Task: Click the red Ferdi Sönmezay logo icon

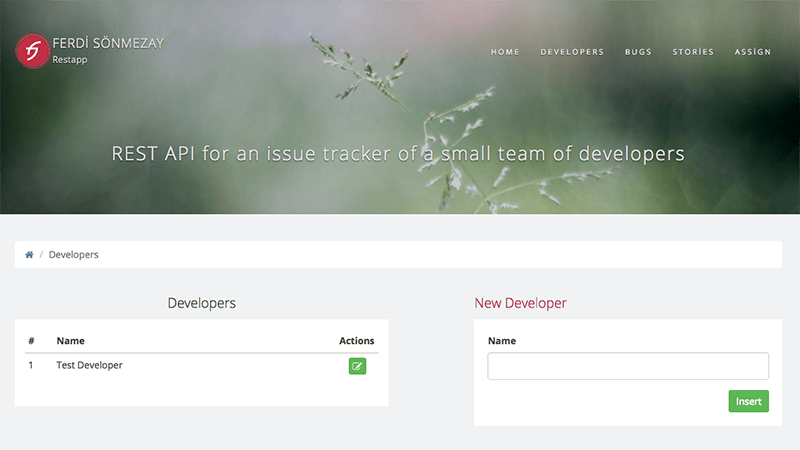Action: click(33, 51)
